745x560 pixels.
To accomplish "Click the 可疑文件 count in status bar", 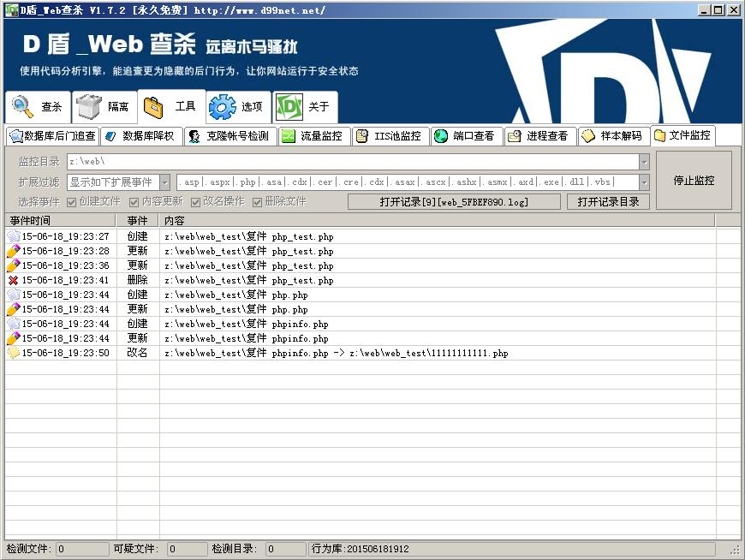I will pyautogui.click(x=187, y=549).
